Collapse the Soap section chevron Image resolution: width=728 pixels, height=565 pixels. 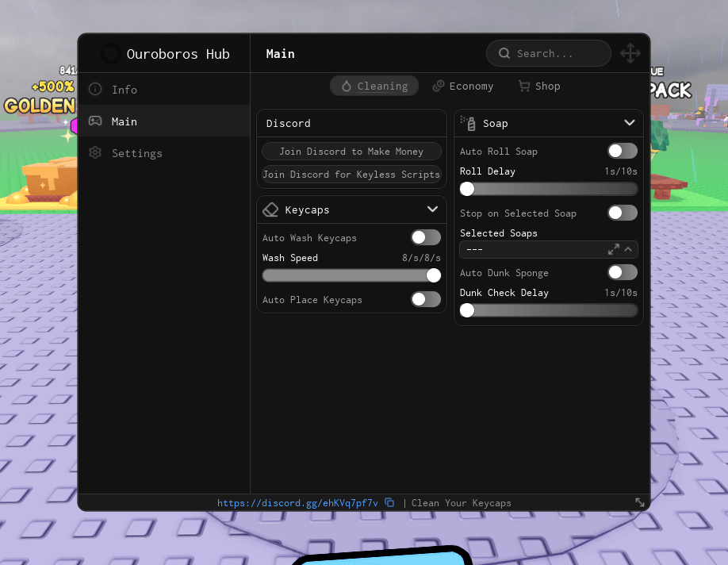630,123
